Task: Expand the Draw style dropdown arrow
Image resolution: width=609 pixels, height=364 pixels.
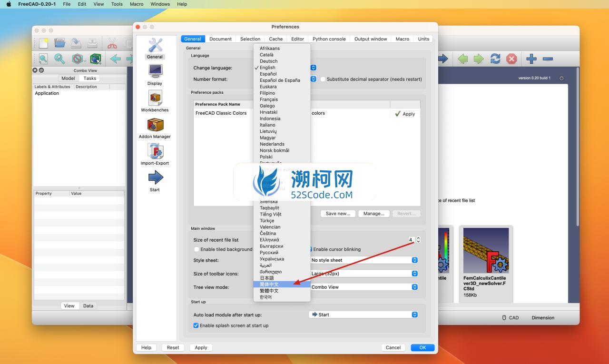Action: click(x=85, y=60)
